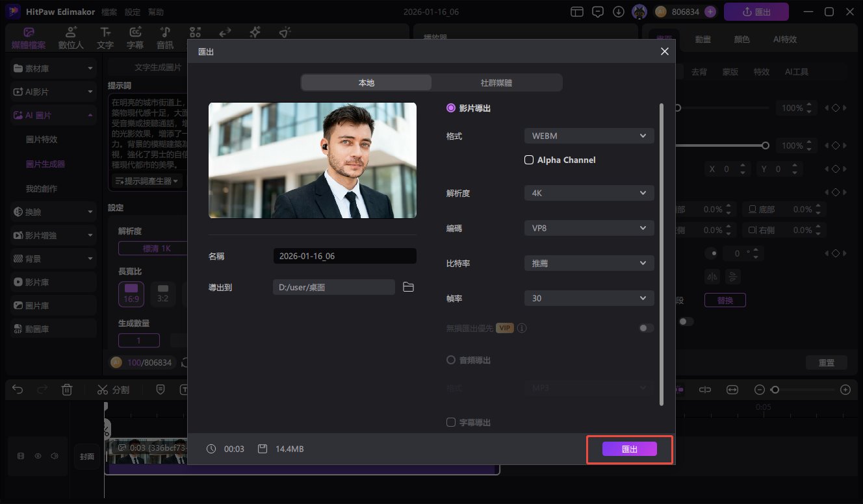
Task: Open the 格式 WEBM format dropdown
Action: pyautogui.click(x=588, y=135)
